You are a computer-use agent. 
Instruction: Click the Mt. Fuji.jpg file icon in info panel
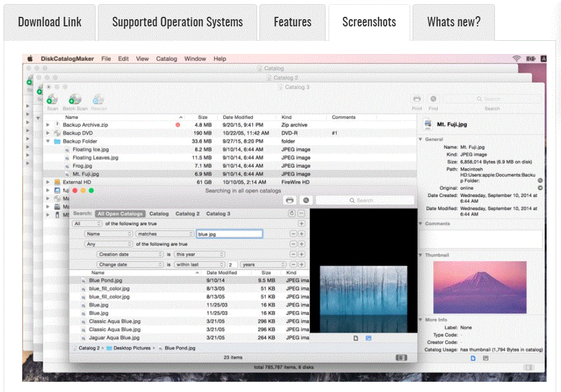pos(428,124)
